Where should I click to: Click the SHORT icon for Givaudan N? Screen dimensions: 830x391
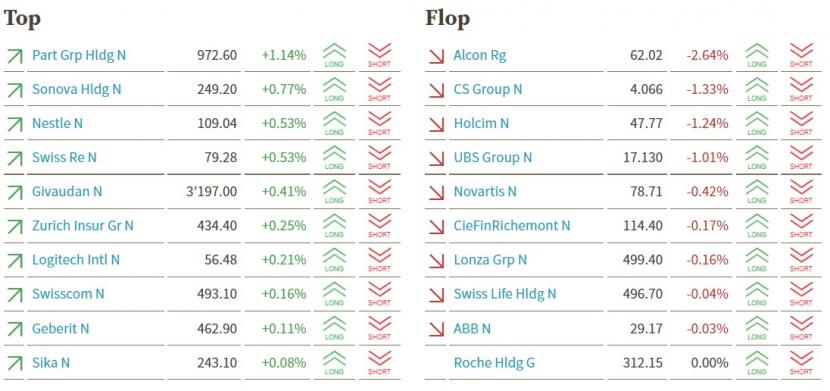click(379, 192)
